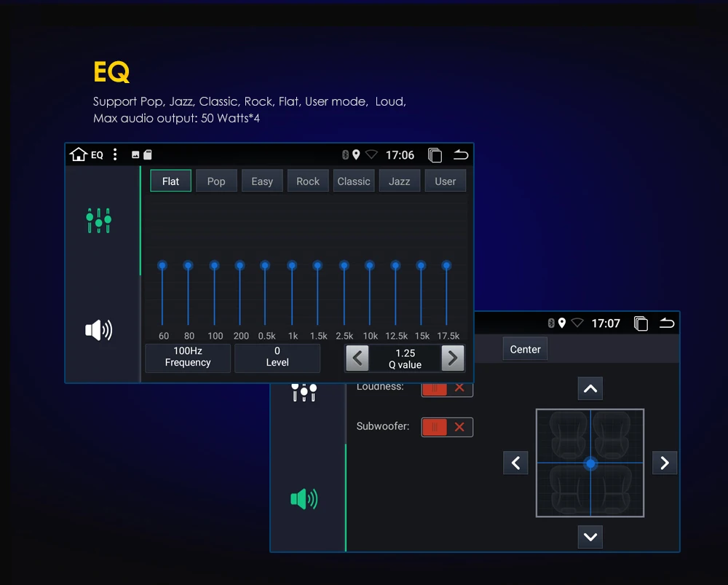Select the equalizer sliders icon in EQ sidebar
This screenshot has width=728, height=585.
[x=98, y=221]
